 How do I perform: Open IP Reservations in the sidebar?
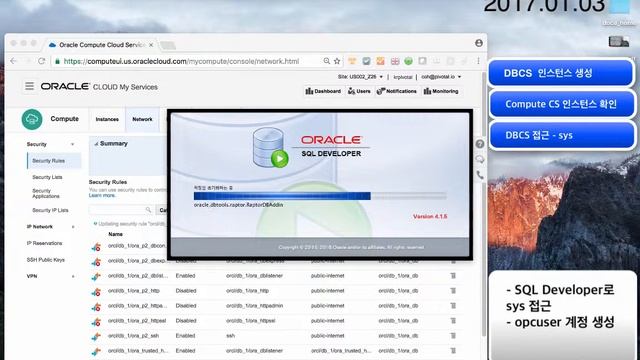[44, 243]
